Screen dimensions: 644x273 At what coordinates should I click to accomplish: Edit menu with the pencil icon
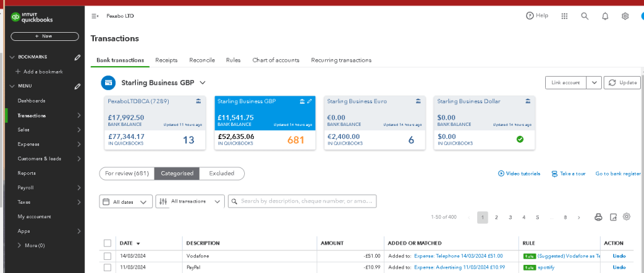point(77,86)
